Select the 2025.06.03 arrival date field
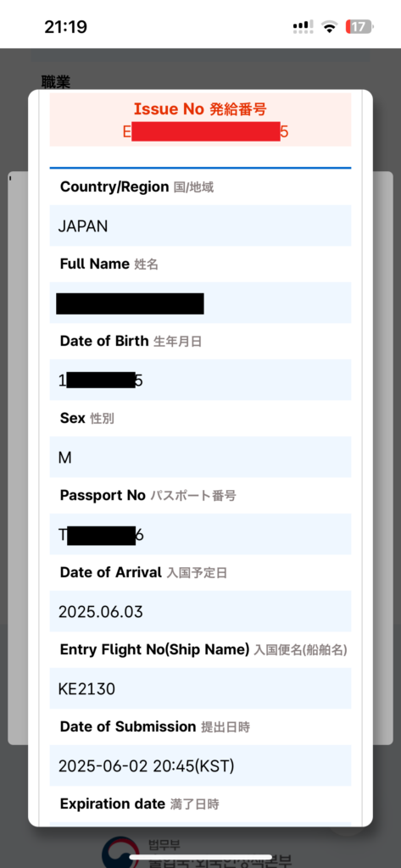 click(x=200, y=611)
